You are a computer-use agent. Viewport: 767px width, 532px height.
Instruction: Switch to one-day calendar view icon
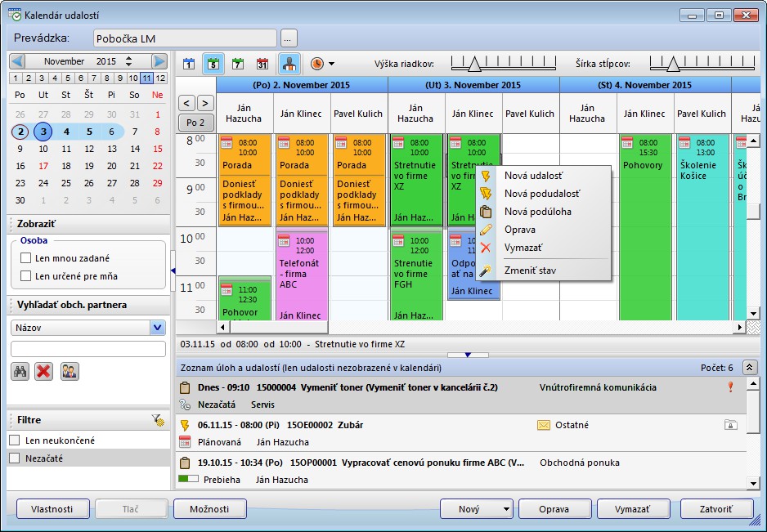click(189, 64)
